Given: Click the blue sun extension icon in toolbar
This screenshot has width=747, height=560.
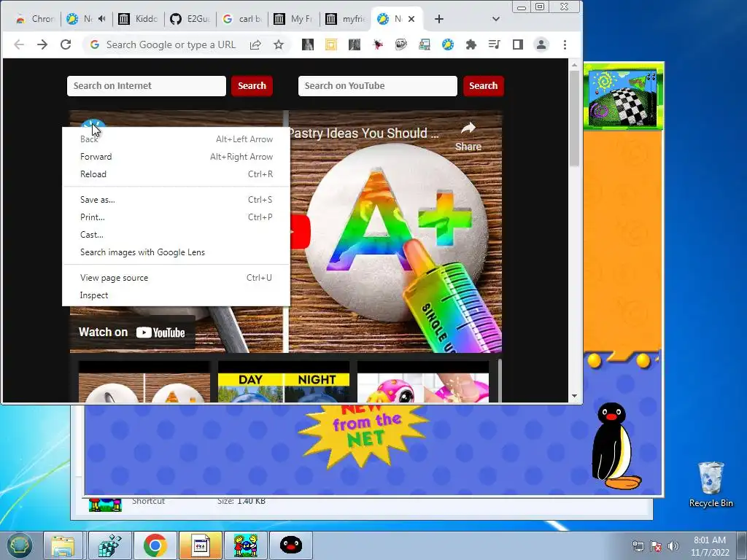Looking at the screenshot, I should click(x=448, y=44).
